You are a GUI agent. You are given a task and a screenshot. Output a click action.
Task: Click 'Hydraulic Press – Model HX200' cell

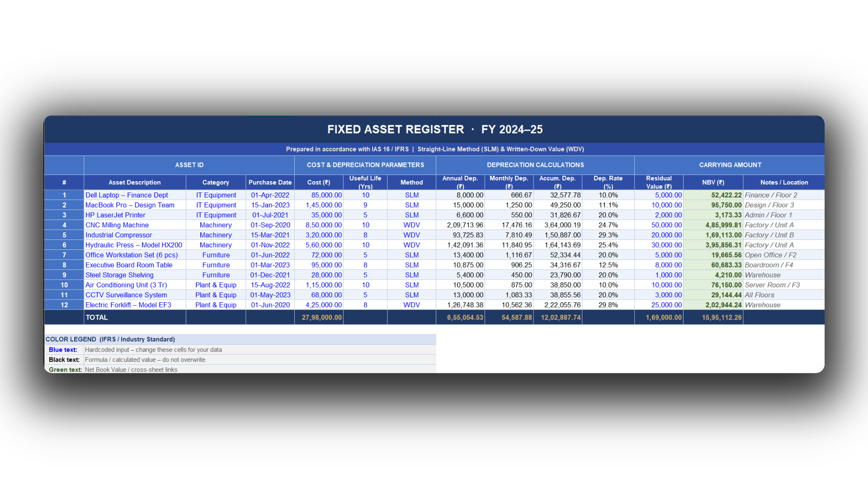click(x=135, y=245)
